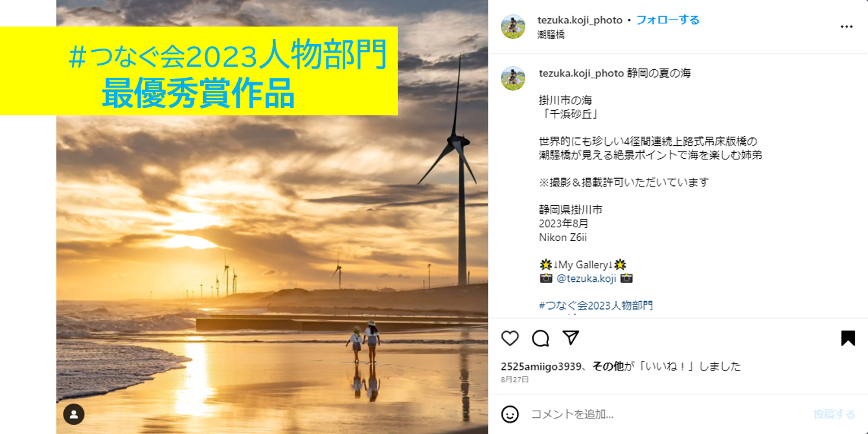
Task: Show list of other likes その他
Action: pyautogui.click(x=608, y=367)
